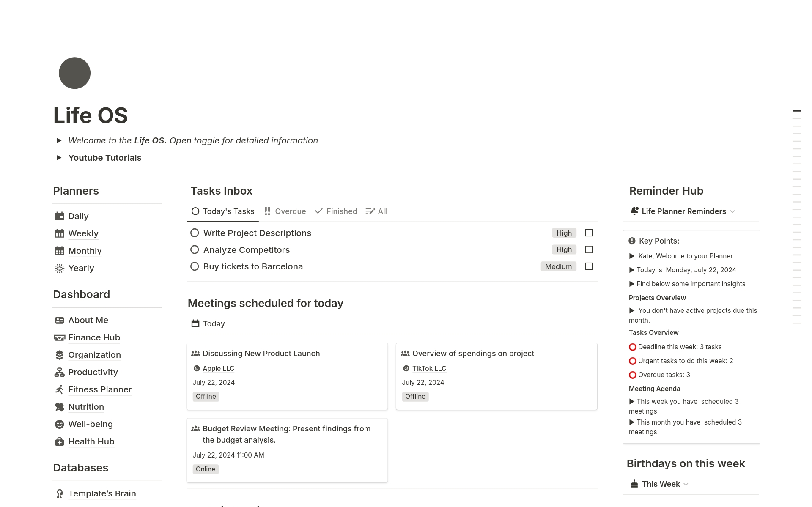Click the Template's Brain head icon

pos(60,493)
